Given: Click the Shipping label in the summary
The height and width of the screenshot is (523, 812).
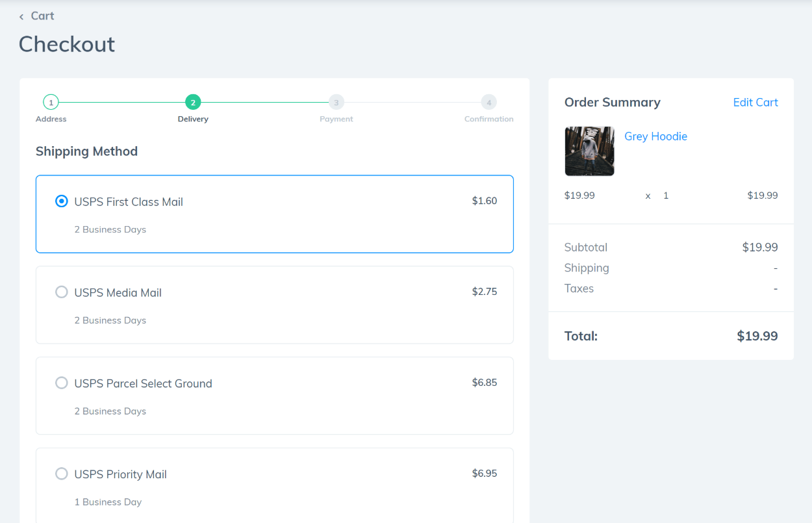Looking at the screenshot, I should click(x=587, y=268).
